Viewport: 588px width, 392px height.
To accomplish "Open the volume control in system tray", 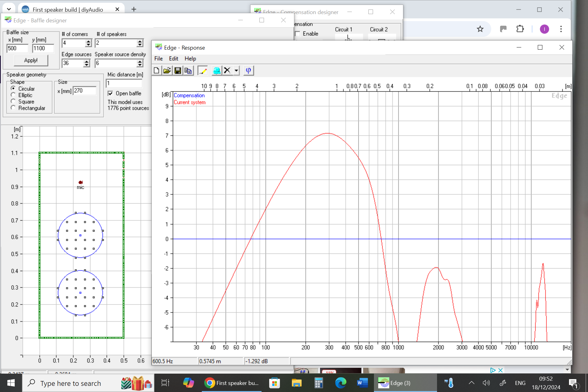I will point(486,383).
